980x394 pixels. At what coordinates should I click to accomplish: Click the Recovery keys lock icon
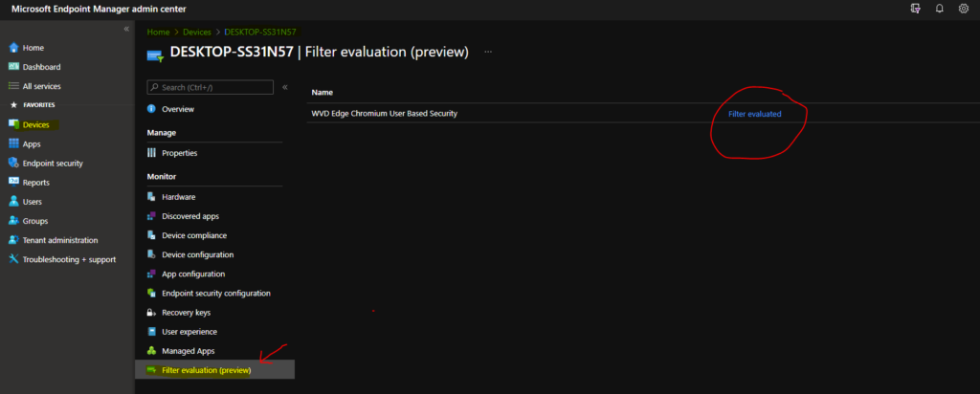(151, 312)
